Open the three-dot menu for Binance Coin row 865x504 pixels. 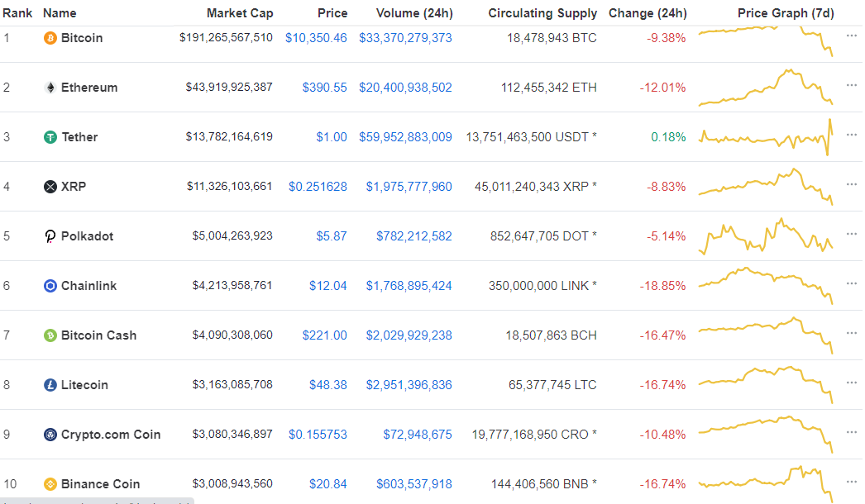pyautogui.click(x=851, y=482)
